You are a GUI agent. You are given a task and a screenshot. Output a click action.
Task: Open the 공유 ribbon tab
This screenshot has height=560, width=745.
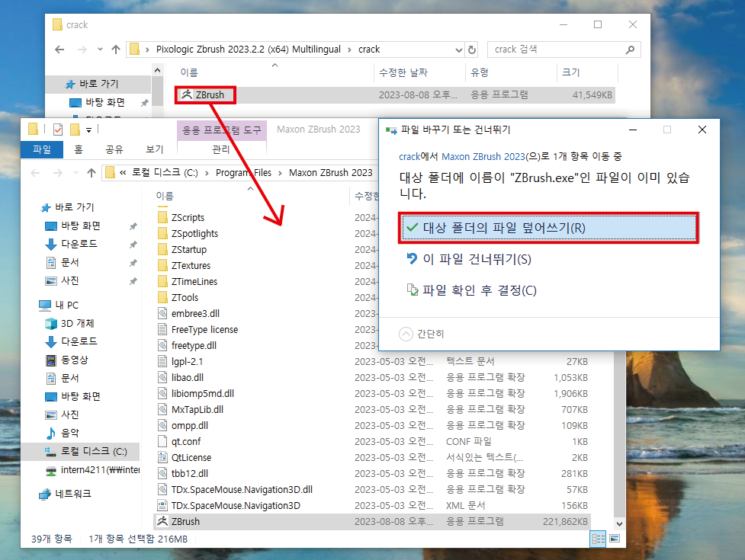pyautogui.click(x=114, y=149)
